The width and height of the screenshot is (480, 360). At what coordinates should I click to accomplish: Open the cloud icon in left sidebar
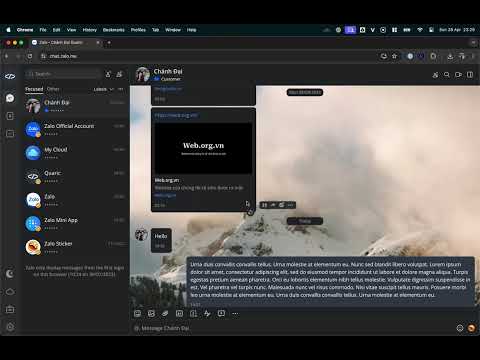[x=10, y=292]
